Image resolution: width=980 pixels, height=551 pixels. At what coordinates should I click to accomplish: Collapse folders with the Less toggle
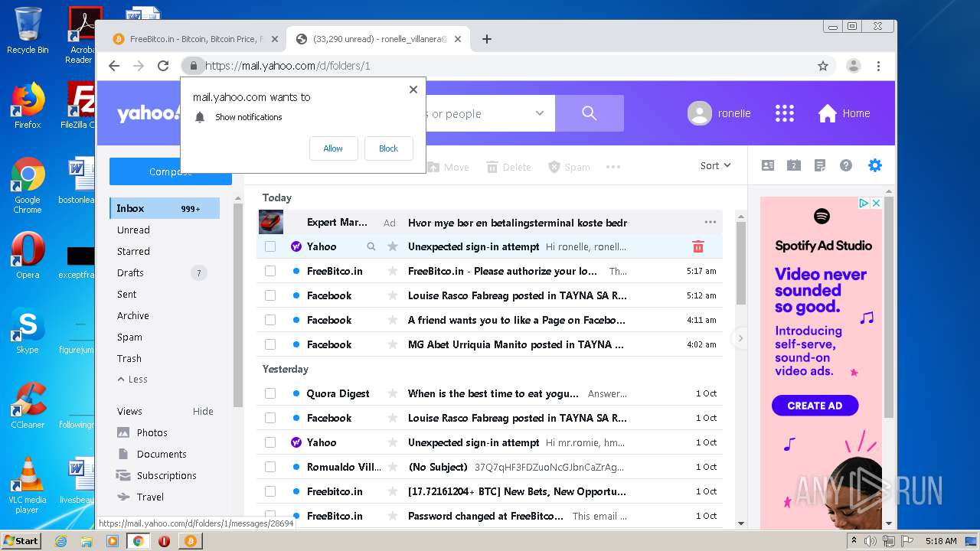(x=132, y=380)
